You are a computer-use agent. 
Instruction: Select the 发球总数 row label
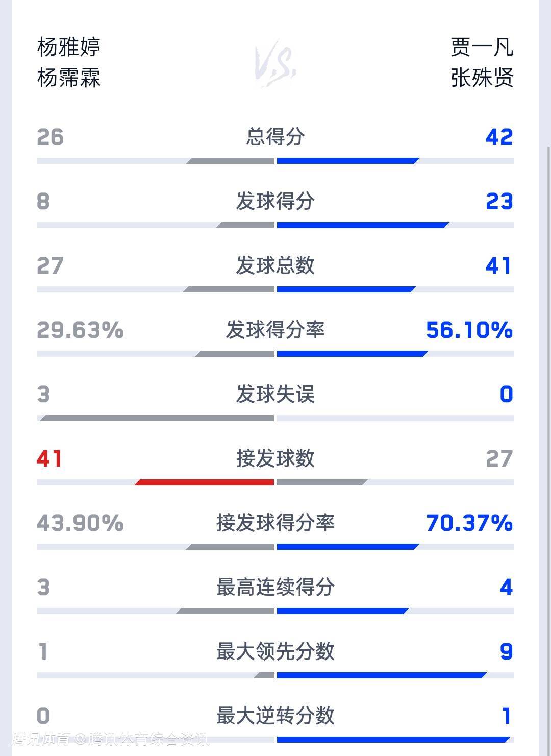point(275,265)
